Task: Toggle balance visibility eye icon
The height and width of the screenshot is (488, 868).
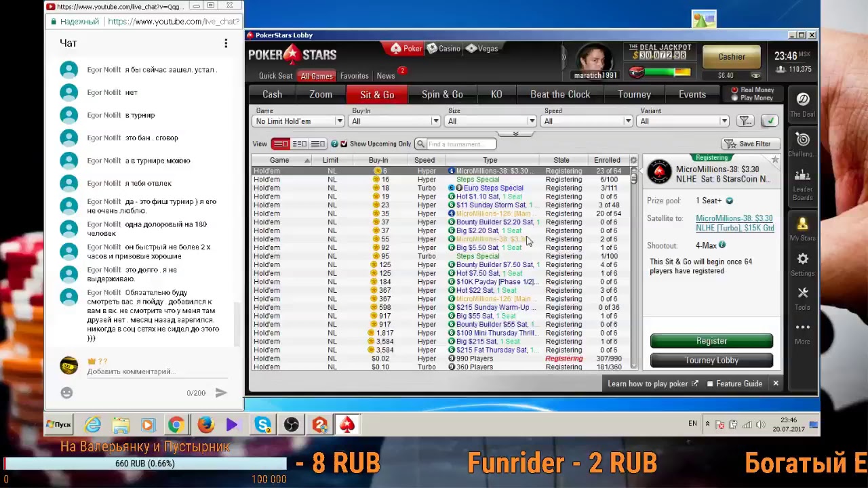Action: point(756,76)
